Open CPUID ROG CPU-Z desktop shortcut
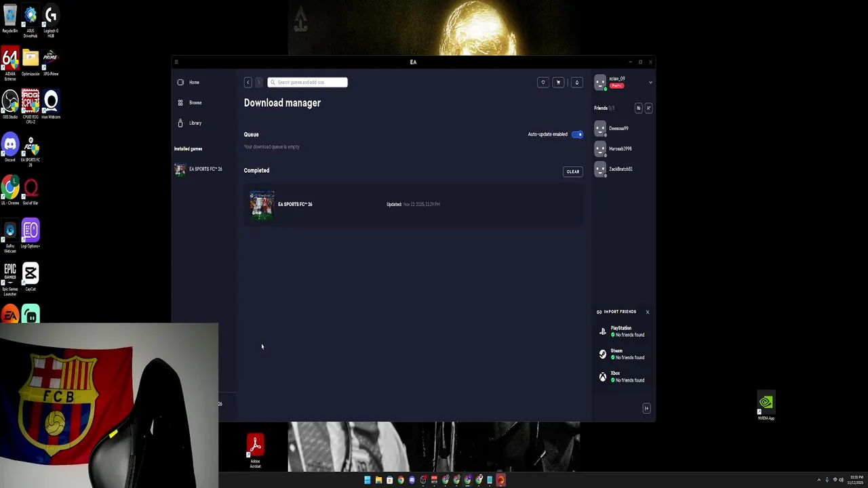Image resolution: width=868 pixels, height=488 pixels. (x=31, y=106)
